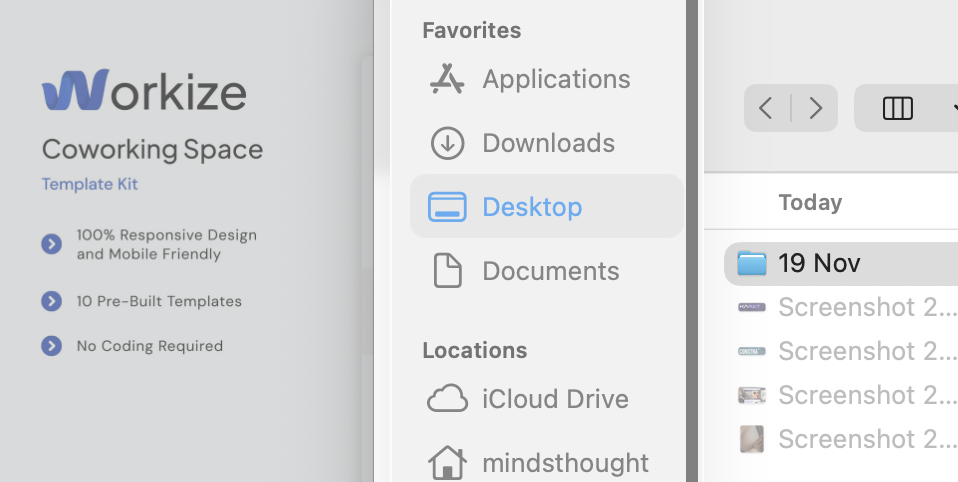
Task: Click the Today group header
Action: (810, 202)
